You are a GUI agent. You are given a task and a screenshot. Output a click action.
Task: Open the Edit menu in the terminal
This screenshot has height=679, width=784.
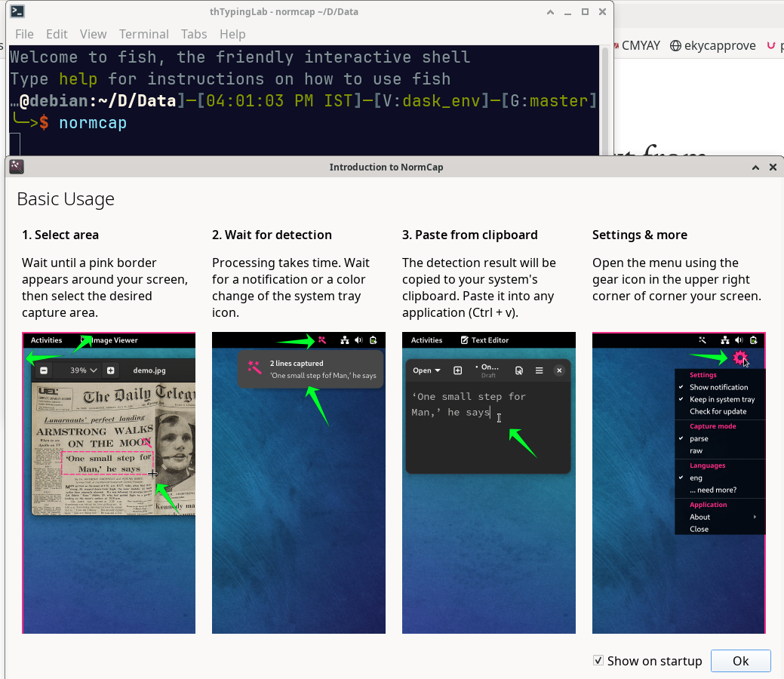pyautogui.click(x=57, y=34)
